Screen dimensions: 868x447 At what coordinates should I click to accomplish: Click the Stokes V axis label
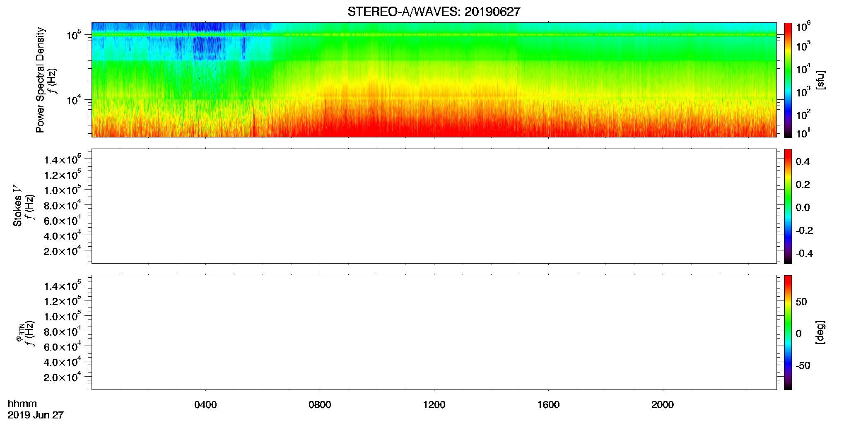point(18,206)
